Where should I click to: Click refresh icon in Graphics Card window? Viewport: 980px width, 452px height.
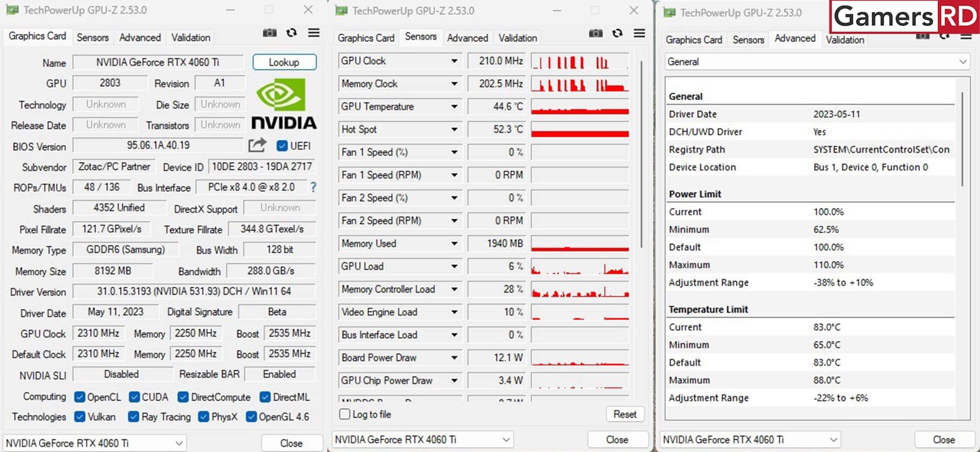click(x=292, y=33)
